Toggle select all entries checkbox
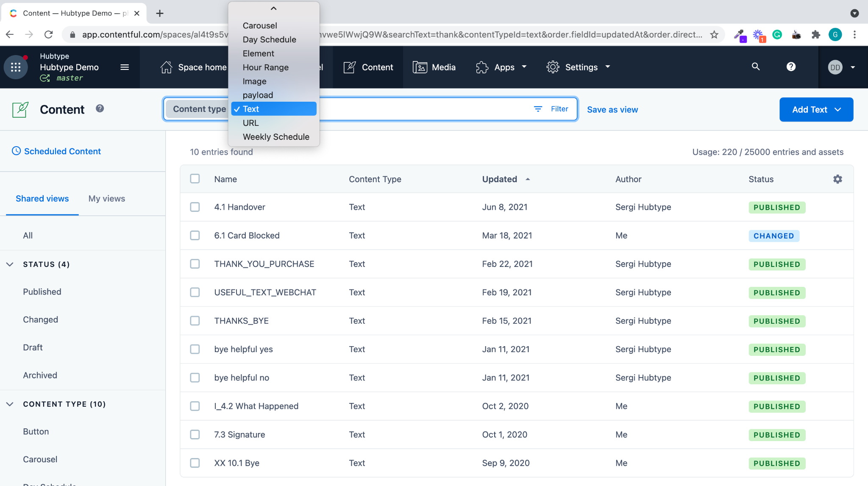The height and width of the screenshot is (486, 868). click(x=195, y=178)
